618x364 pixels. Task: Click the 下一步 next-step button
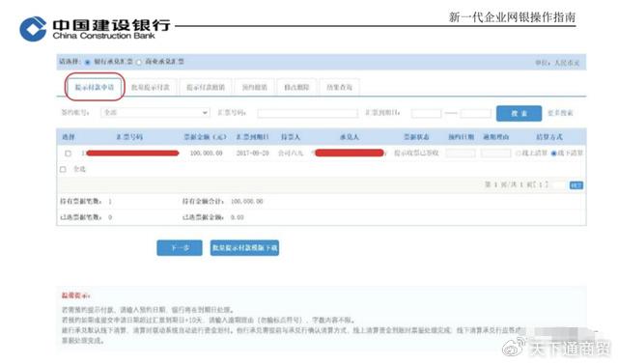180,248
